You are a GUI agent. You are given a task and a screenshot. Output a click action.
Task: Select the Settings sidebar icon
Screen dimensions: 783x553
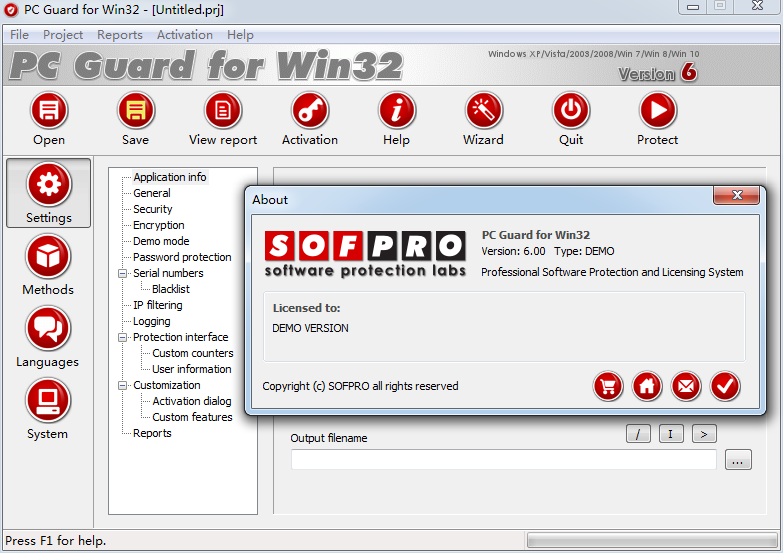(48, 185)
